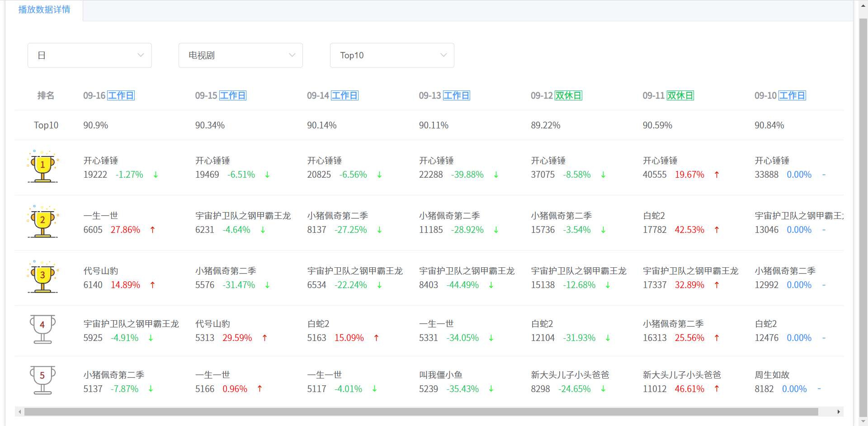Click the red up arrow beside 一生一世 27.86%

pos(153,230)
